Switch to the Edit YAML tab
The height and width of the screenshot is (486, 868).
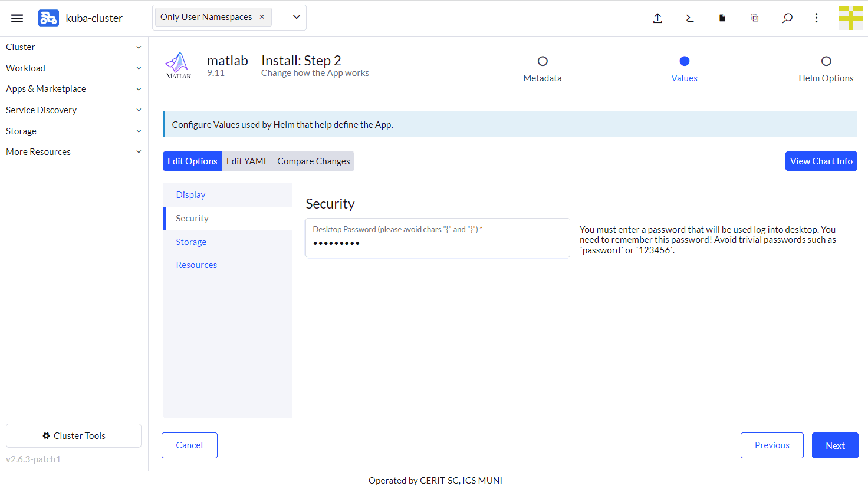247,161
